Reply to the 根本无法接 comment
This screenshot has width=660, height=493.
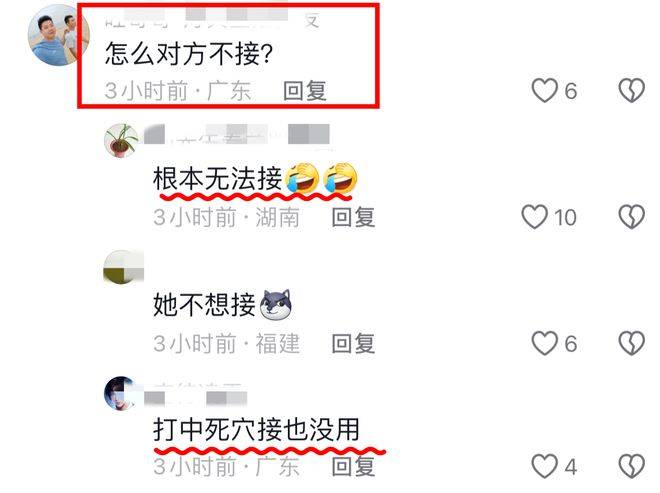(353, 217)
